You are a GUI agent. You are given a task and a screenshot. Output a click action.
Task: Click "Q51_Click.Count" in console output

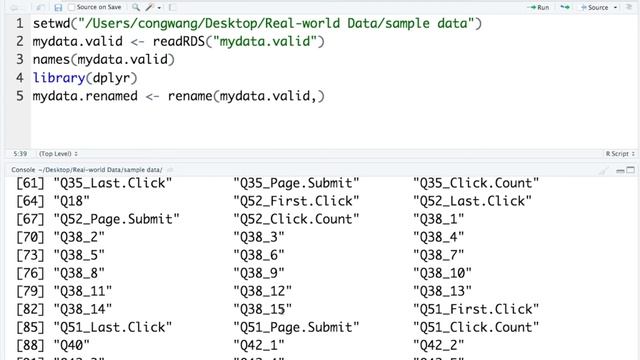coord(476,327)
